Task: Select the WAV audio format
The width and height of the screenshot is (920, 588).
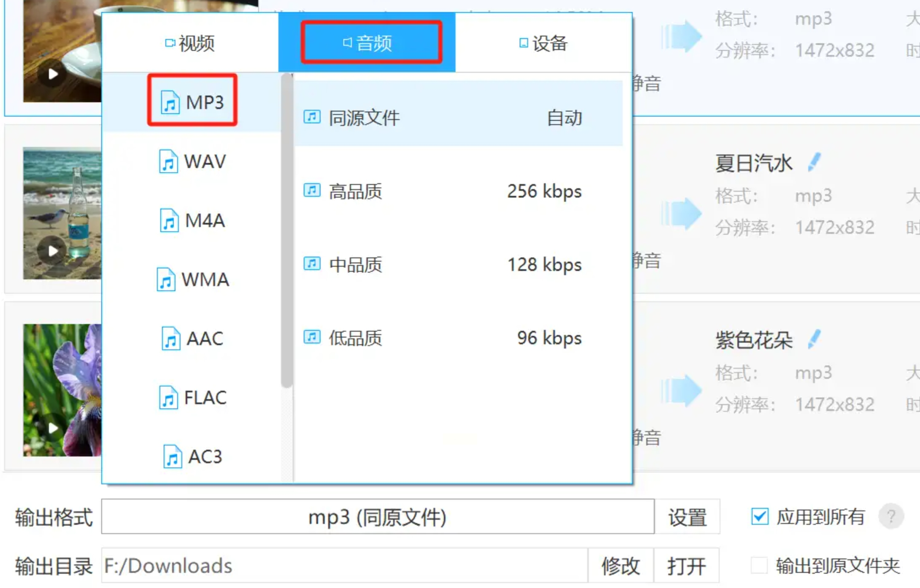Action: pos(192,161)
